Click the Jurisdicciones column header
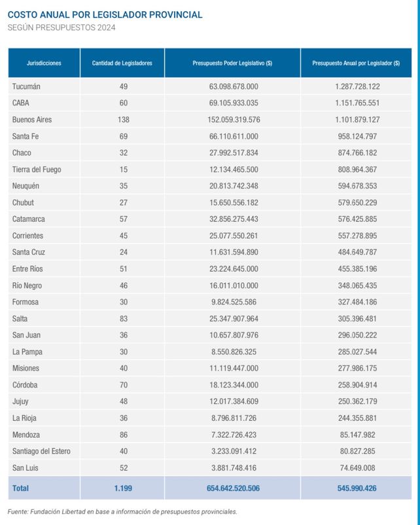420x525 pixels. pyautogui.click(x=44, y=63)
